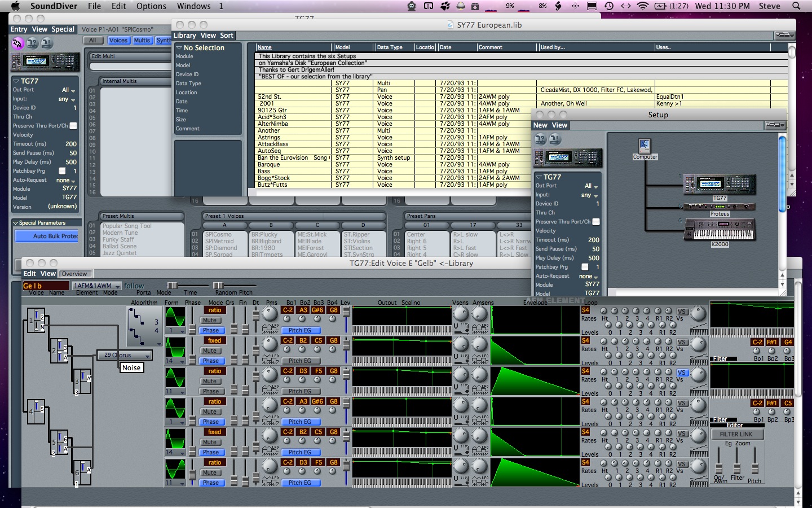This screenshot has height=508, width=812.
Task: Open the Sort menu in the Library window
Action: [x=227, y=36]
